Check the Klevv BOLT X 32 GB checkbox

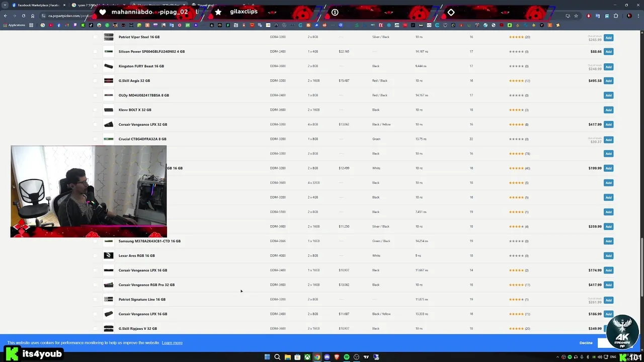pos(95,110)
